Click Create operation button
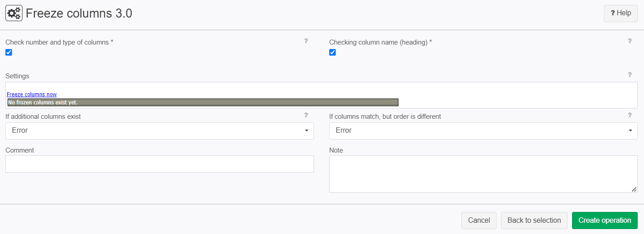This screenshot has height=234, width=644. coord(605,220)
